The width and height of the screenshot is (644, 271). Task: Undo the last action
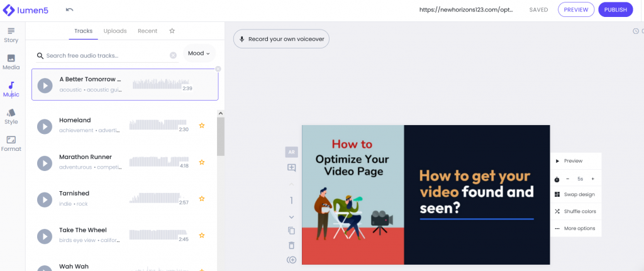coord(69,10)
